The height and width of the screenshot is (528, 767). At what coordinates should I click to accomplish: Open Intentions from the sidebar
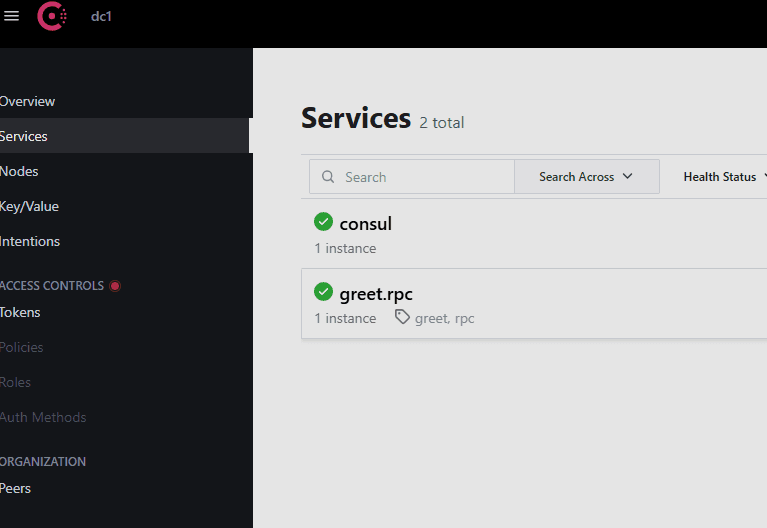30,241
